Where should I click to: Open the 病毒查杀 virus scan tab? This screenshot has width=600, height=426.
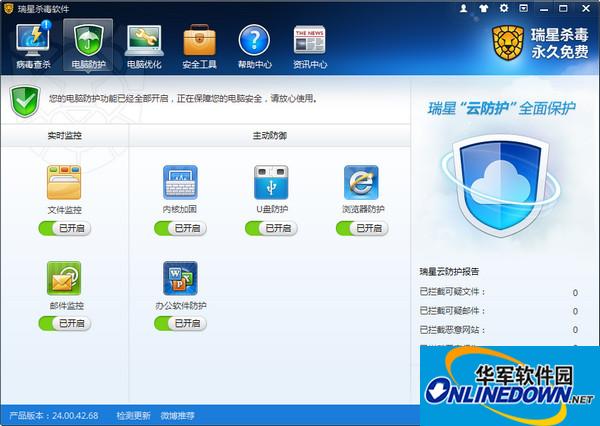[33, 47]
